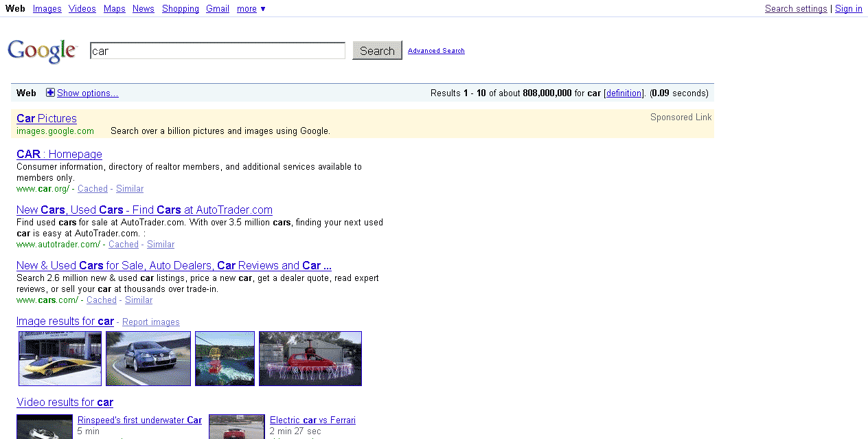The image size is (868, 439).
Task: Open Cars for Sale, Auto Dealers result
Action: (x=174, y=266)
